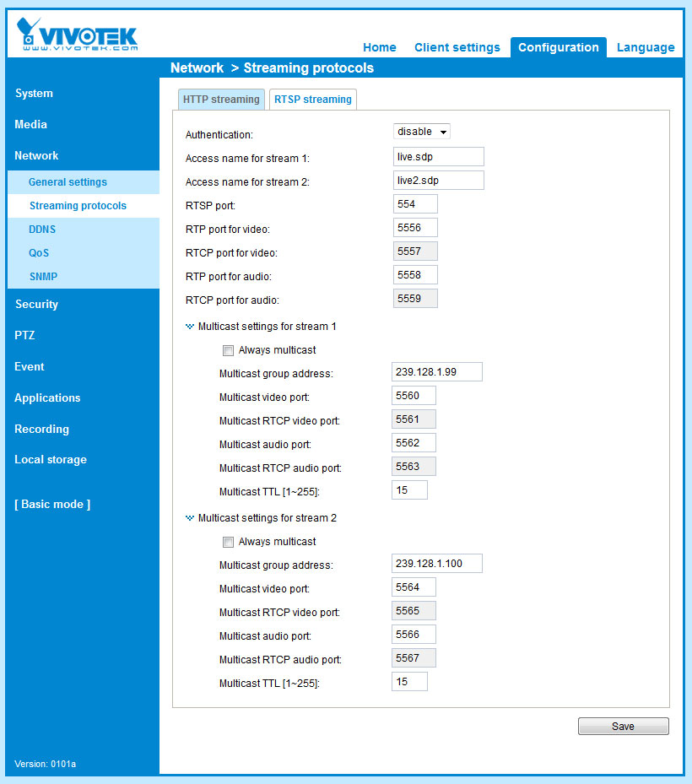Screen dimensions: 692x784
Task: Open DDNS settings
Action: click(x=42, y=230)
